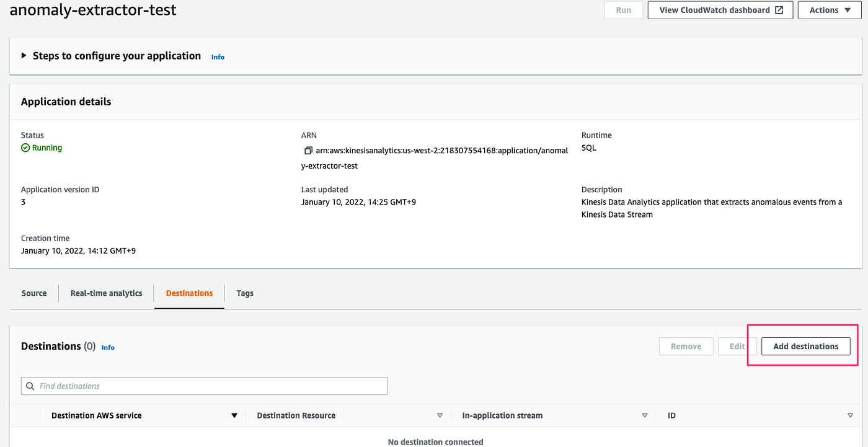Open the Actions dropdown menu
This screenshot has height=447, width=868.
pyautogui.click(x=830, y=10)
